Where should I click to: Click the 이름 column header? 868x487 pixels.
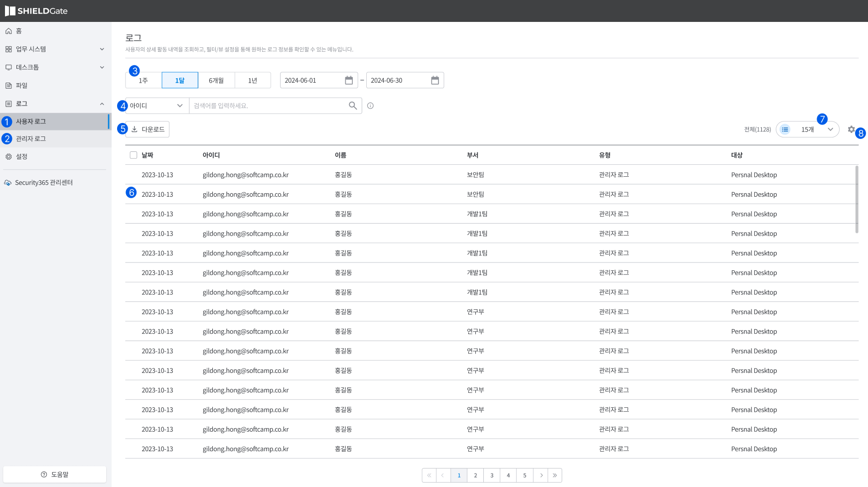coord(340,155)
